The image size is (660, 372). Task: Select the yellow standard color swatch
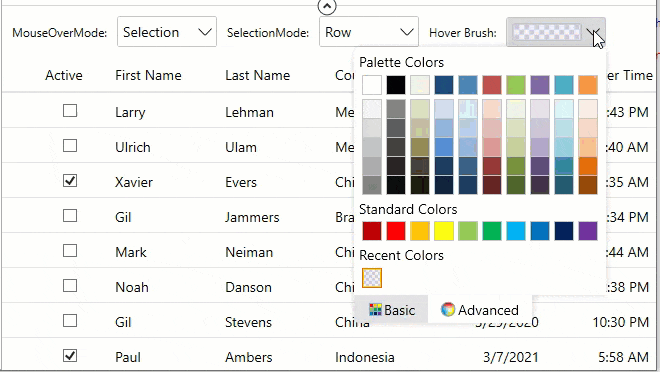(x=444, y=231)
